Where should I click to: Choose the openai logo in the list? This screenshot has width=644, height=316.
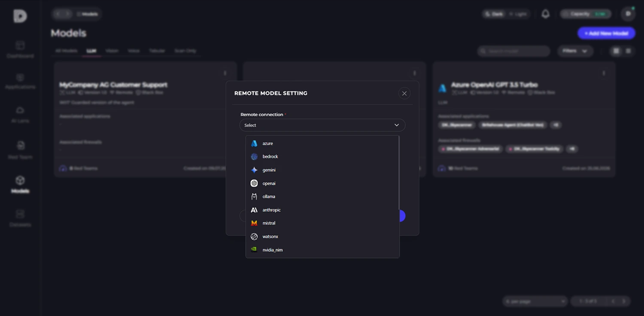coord(254,183)
